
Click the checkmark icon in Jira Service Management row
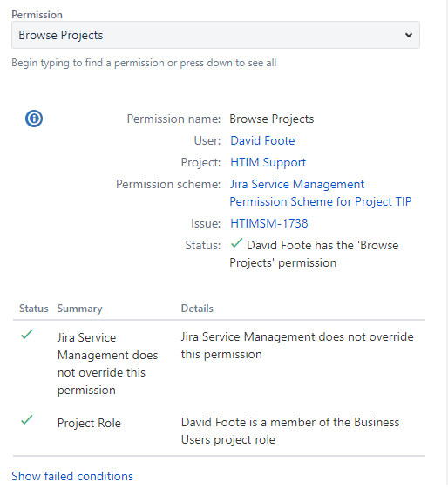coord(27,335)
